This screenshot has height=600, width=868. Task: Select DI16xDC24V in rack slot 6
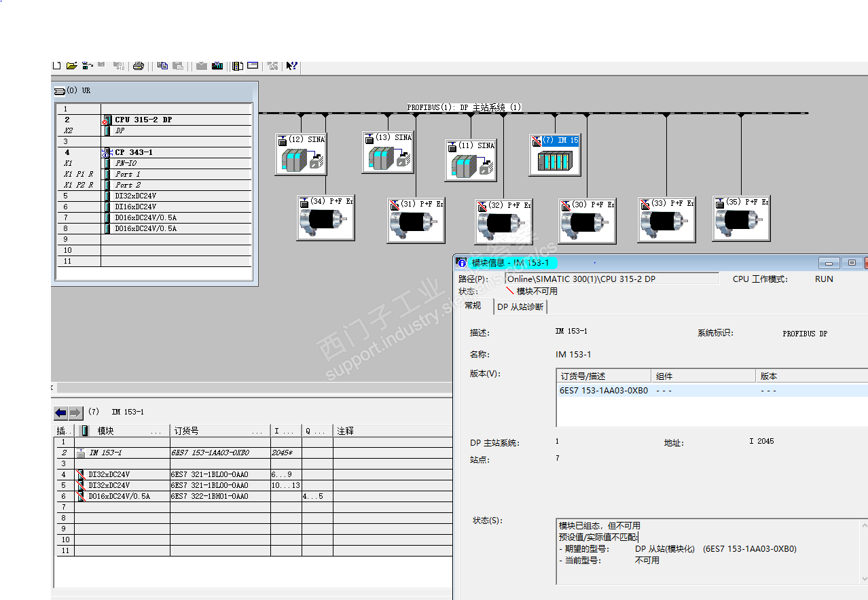154,207
